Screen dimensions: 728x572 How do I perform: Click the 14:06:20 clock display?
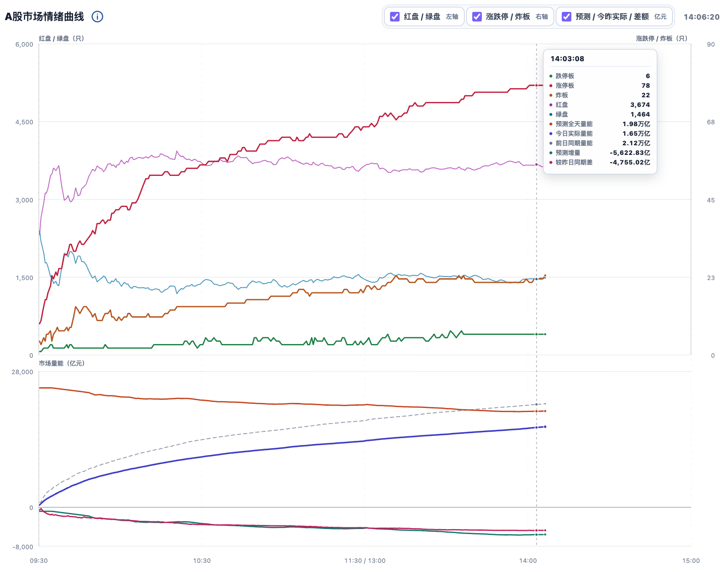tap(702, 17)
